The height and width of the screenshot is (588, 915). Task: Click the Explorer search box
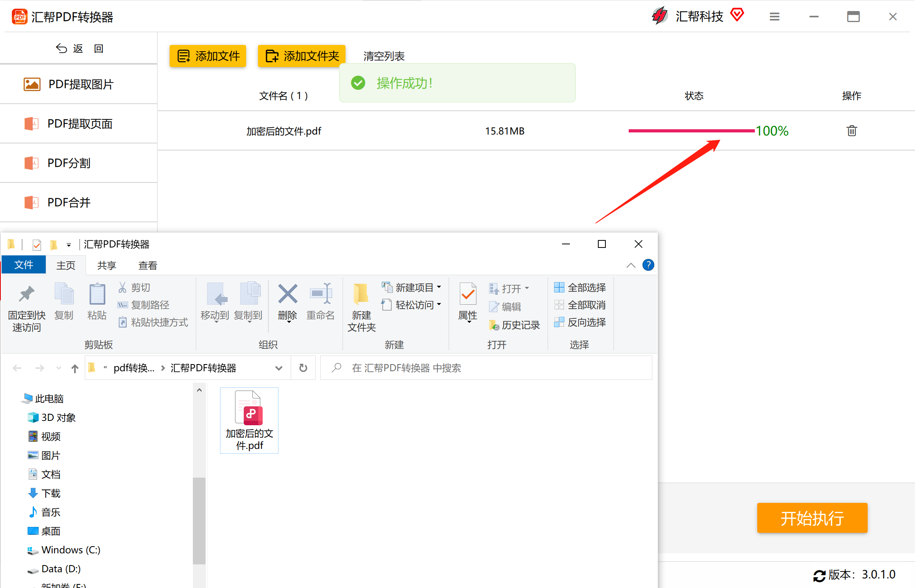pyautogui.click(x=486, y=368)
